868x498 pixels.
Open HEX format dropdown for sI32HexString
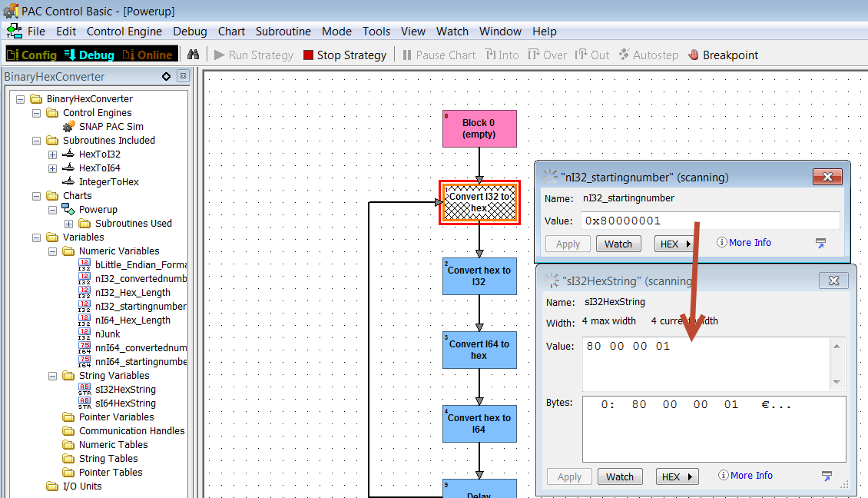pos(677,476)
